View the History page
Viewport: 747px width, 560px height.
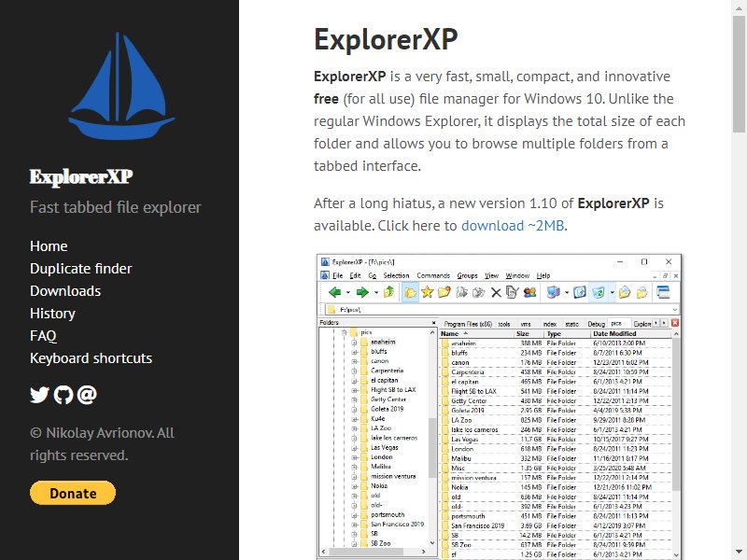pos(52,314)
